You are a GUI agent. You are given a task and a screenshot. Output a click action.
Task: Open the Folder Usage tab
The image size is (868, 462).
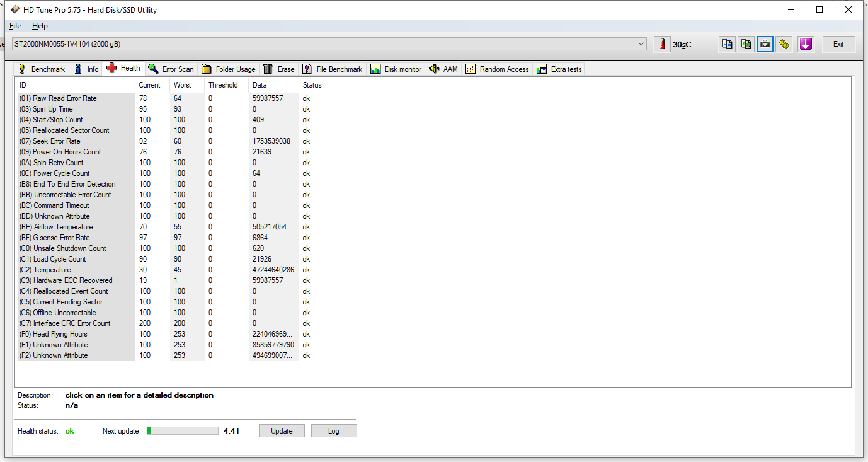229,69
